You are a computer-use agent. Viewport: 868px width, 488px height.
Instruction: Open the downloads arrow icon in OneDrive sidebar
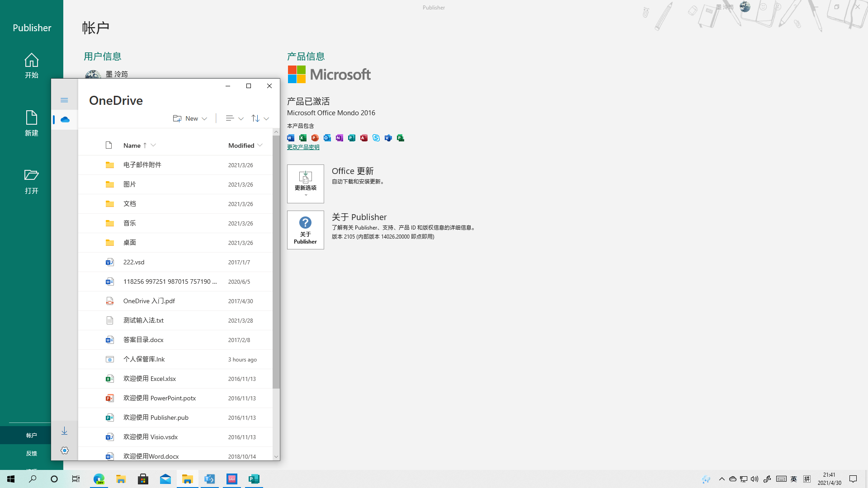64,431
